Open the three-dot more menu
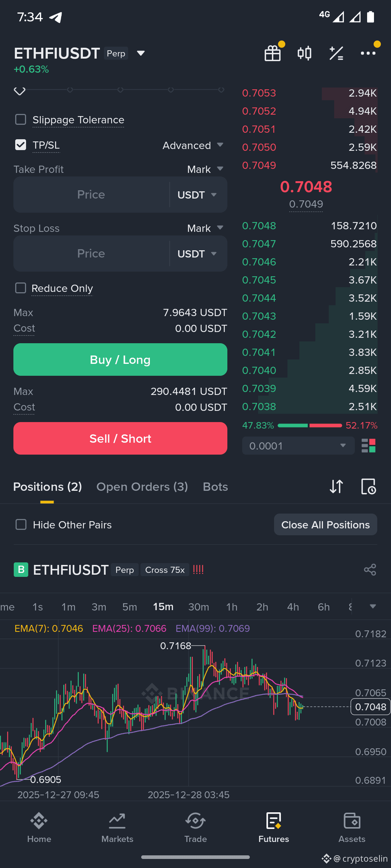 (x=368, y=54)
